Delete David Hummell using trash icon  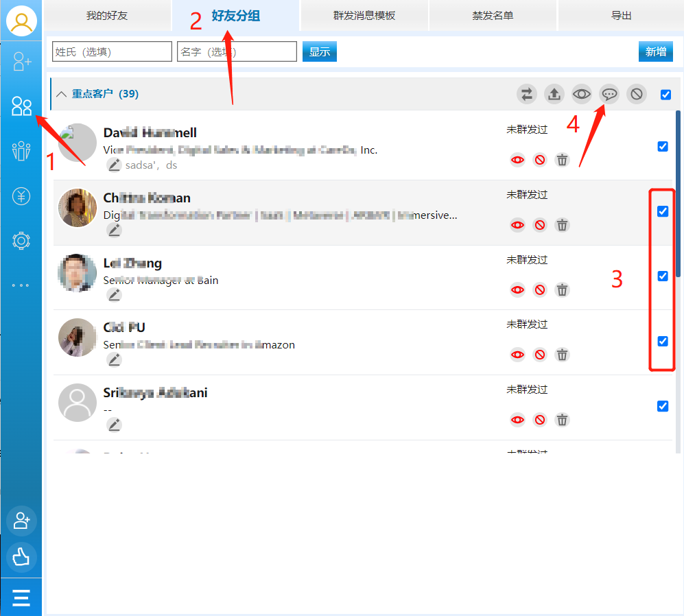point(562,160)
